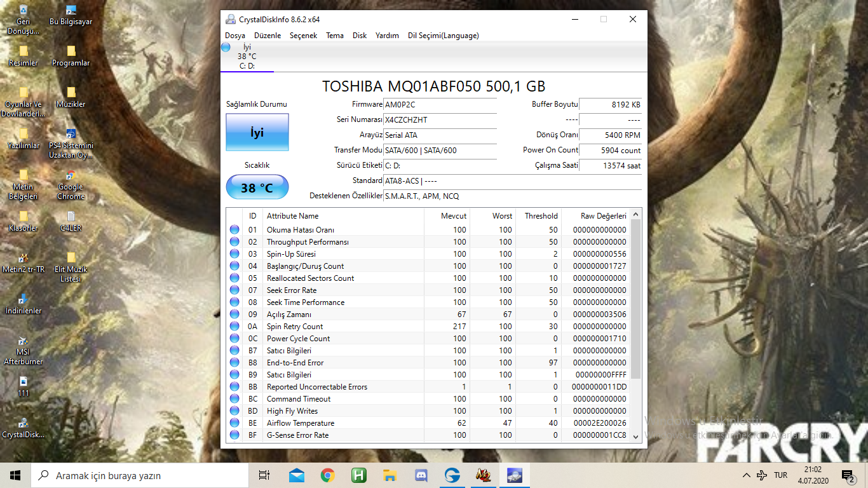Click status orb for Reallocated Sectors Count
Image resolution: width=868 pixels, height=488 pixels.
click(x=234, y=278)
